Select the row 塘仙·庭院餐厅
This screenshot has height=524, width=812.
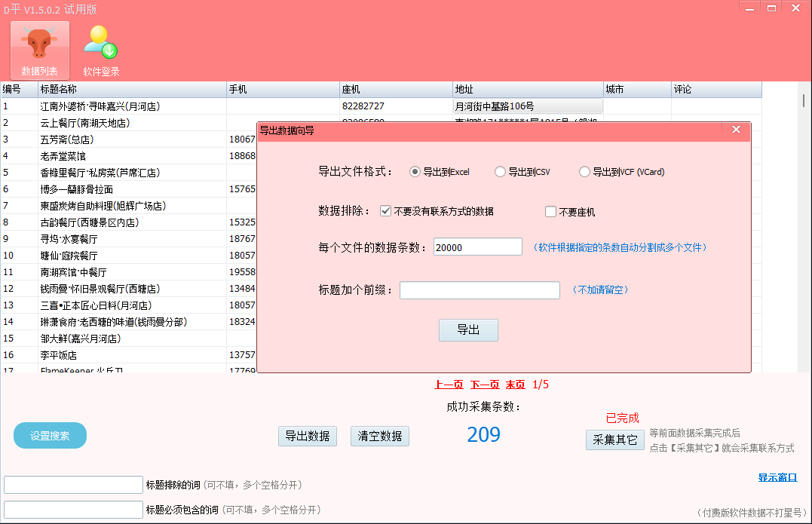click(x=129, y=256)
